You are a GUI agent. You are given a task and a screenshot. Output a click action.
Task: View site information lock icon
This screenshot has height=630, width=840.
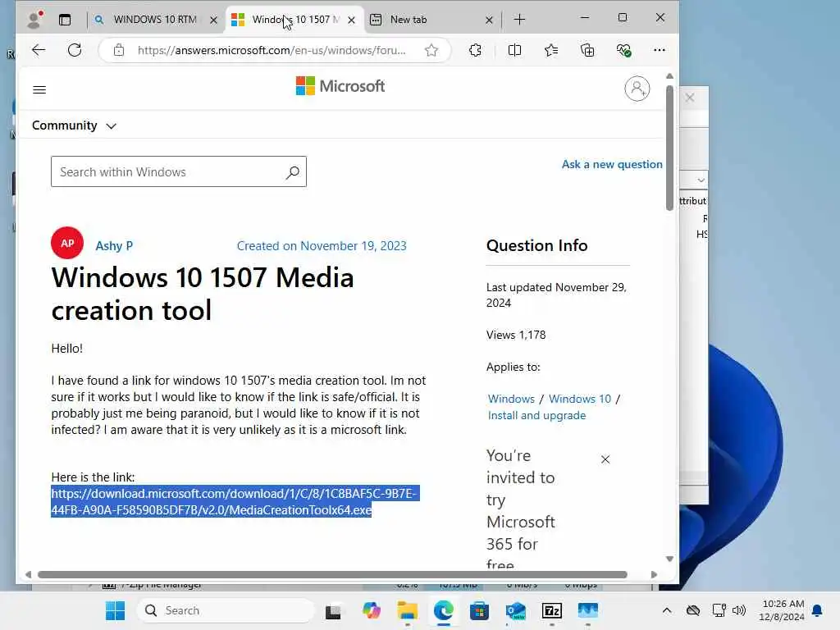[x=119, y=50]
